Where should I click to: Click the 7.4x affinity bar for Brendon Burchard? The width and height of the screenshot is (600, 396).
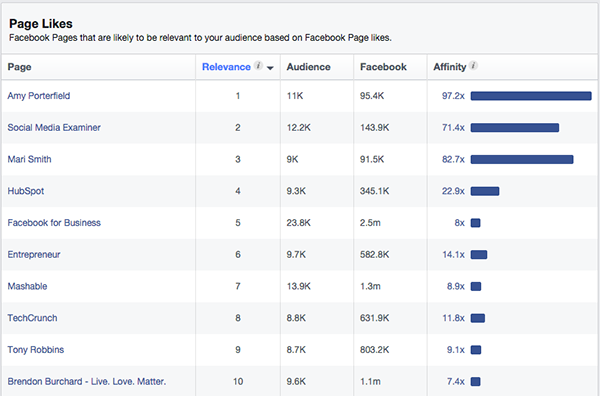(475, 381)
